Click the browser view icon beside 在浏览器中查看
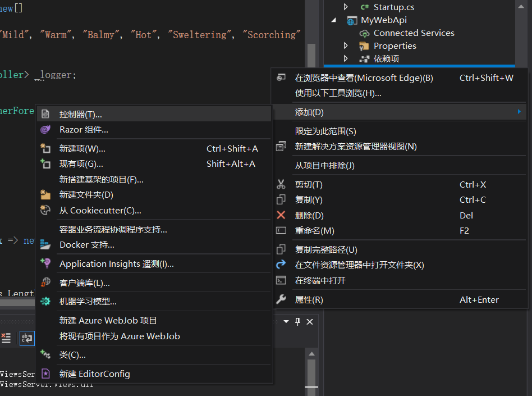This screenshot has width=532, height=396. pyautogui.click(x=281, y=78)
